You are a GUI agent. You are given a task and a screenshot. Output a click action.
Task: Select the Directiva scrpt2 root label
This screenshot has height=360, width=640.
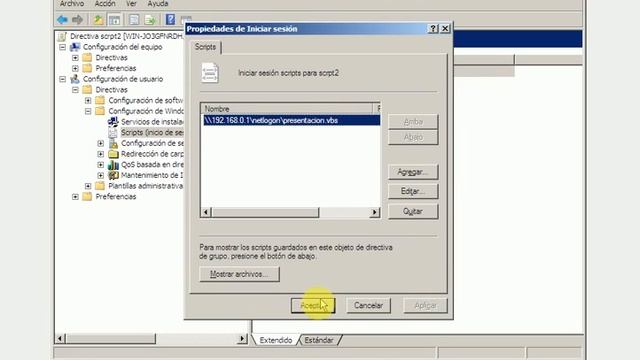pos(126,36)
